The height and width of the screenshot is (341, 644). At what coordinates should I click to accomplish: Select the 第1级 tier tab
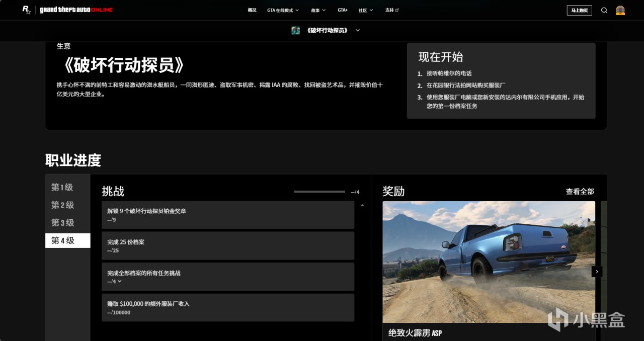coord(68,188)
